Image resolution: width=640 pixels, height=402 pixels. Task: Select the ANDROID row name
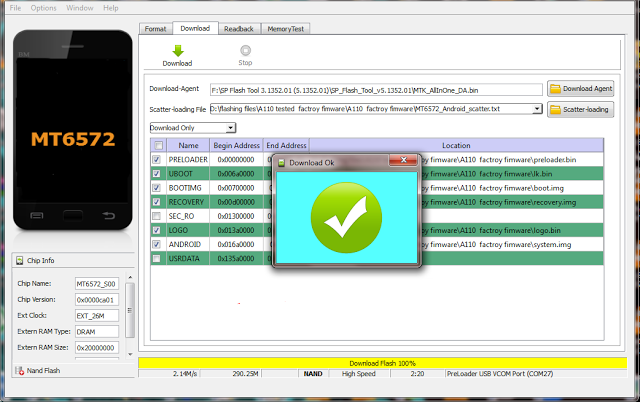184,244
